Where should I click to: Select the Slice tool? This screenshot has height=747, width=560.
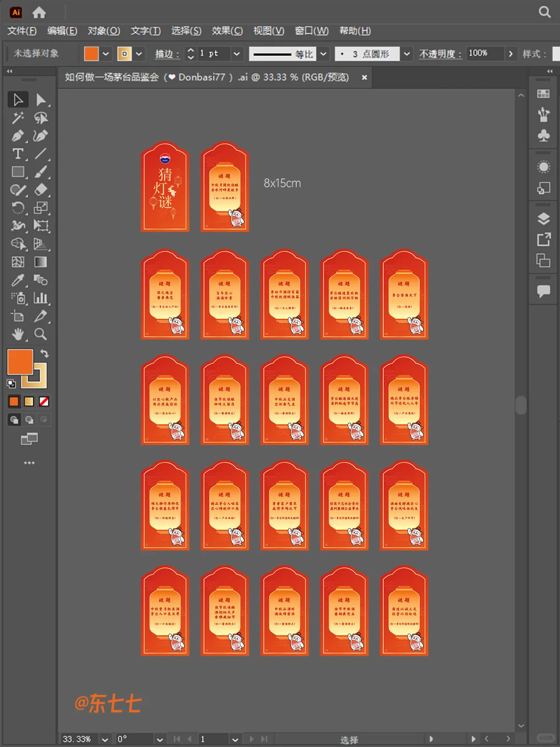point(41,316)
